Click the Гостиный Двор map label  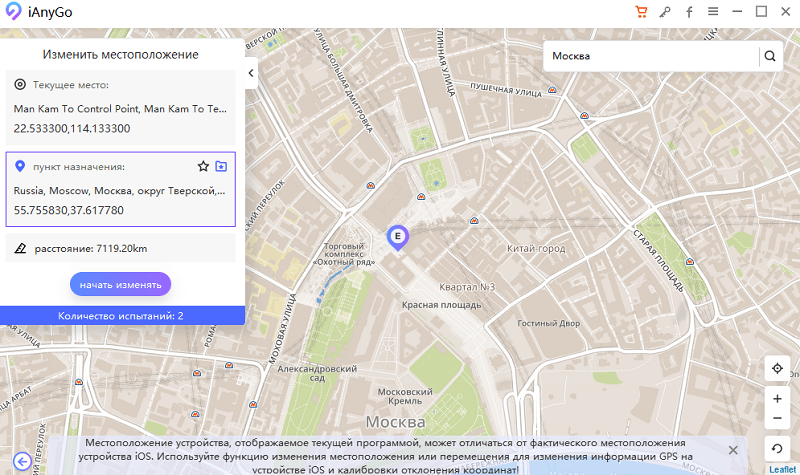548,323
